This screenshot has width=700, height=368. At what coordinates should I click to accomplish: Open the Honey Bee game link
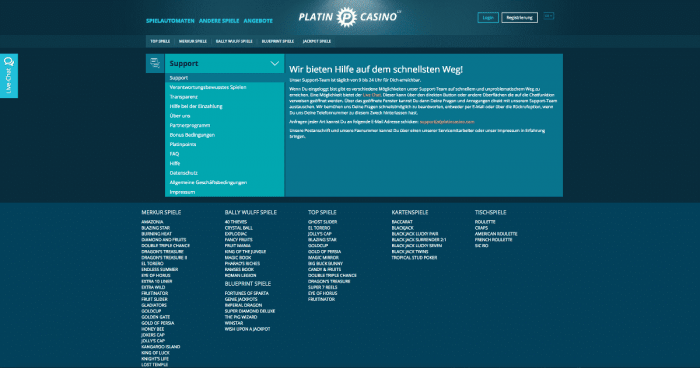tap(153, 329)
